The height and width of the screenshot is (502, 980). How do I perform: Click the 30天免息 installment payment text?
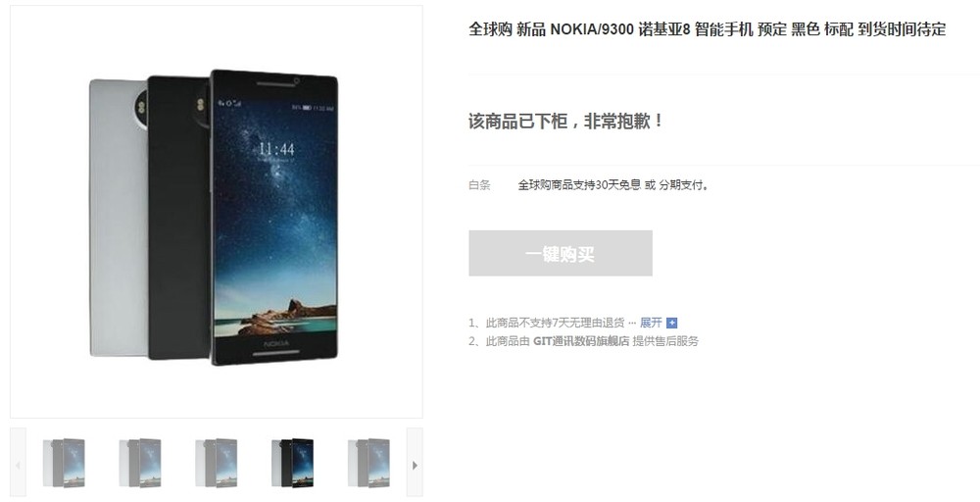click(613, 185)
